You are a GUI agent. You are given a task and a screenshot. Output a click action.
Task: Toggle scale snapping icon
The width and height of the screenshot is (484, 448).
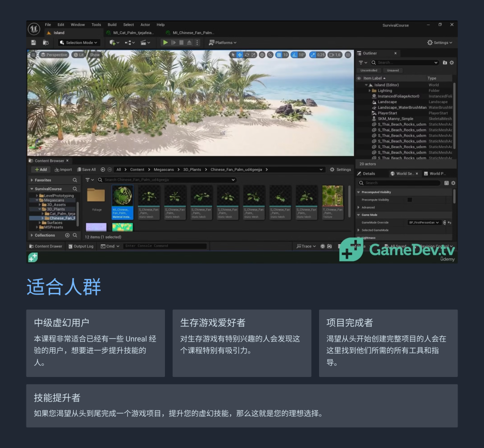click(313, 55)
